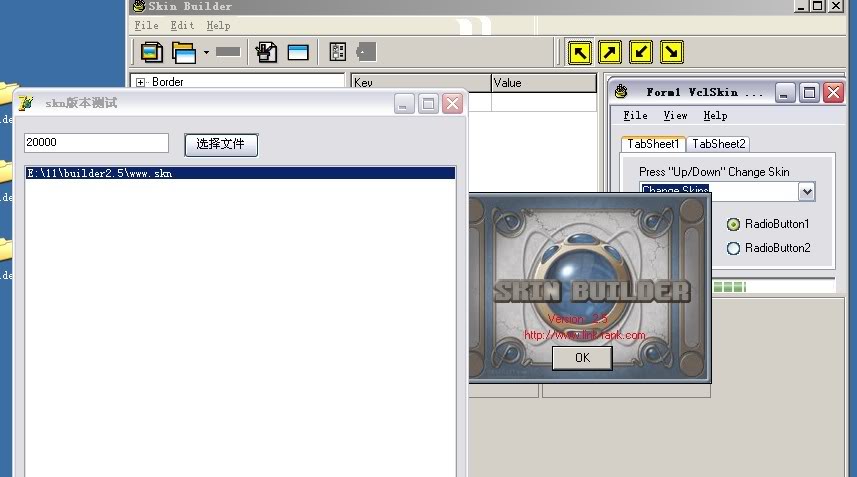Image resolution: width=857 pixels, height=477 pixels.
Task: Open the Change Skins combo box dropdown
Action: [807, 192]
